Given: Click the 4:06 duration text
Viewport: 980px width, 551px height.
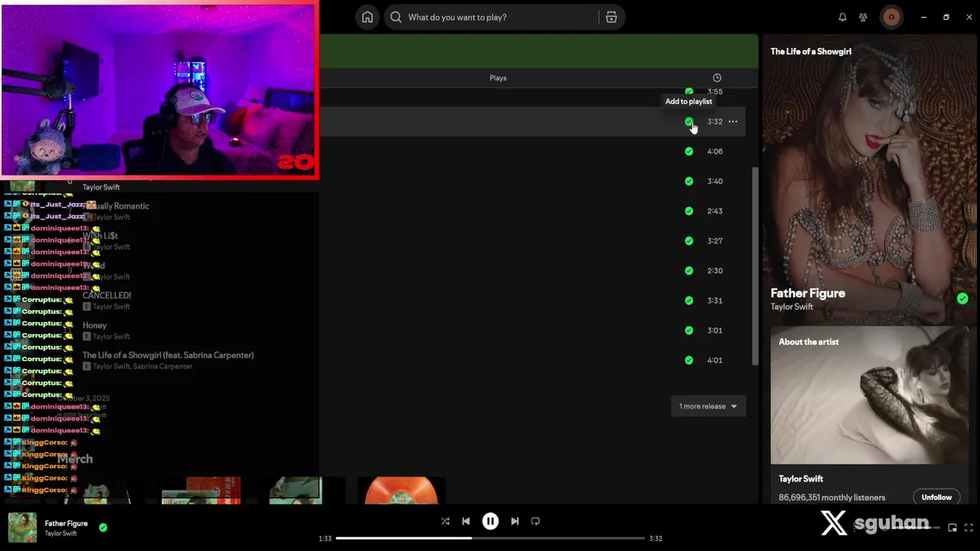Looking at the screenshot, I should click(714, 152).
